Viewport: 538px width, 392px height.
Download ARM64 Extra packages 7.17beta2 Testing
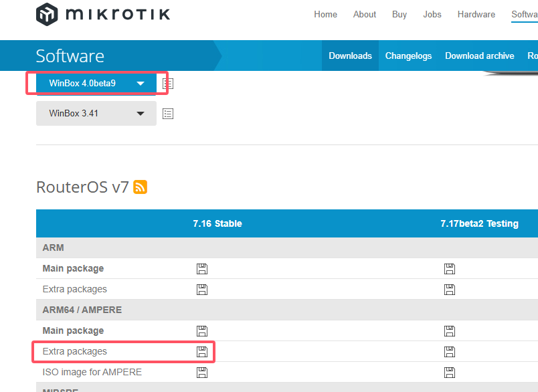(450, 352)
